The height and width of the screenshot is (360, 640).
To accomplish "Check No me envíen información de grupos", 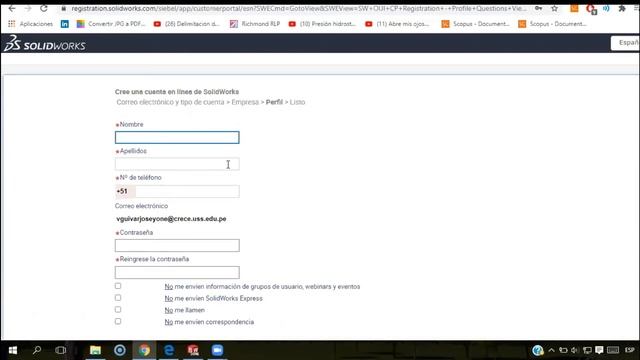I will tap(118, 286).
